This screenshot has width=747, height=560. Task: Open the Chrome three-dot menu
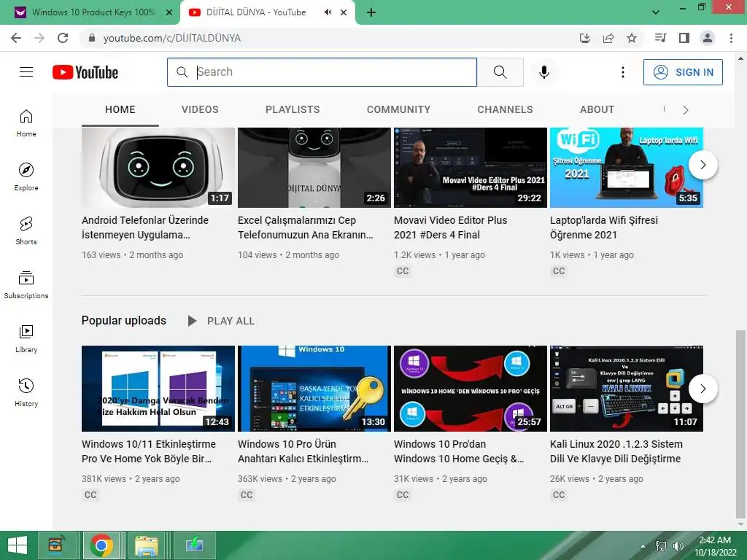[x=731, y=38]
